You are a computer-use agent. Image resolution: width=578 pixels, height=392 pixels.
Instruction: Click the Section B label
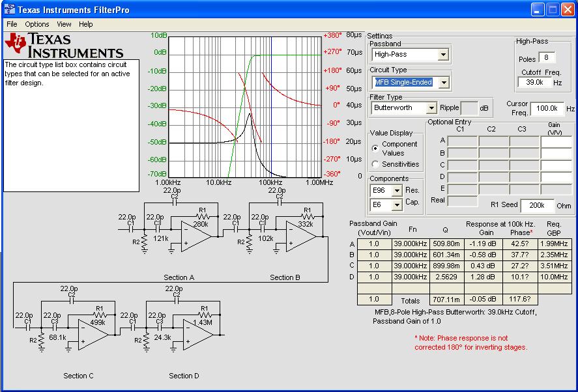pos(285,277)
